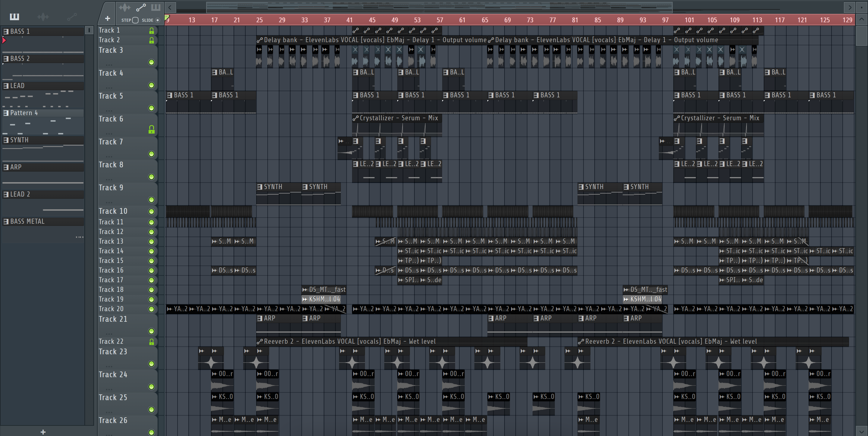Click bar 101 on the timeline ruler
868x436 pixels.
[689, 20]
